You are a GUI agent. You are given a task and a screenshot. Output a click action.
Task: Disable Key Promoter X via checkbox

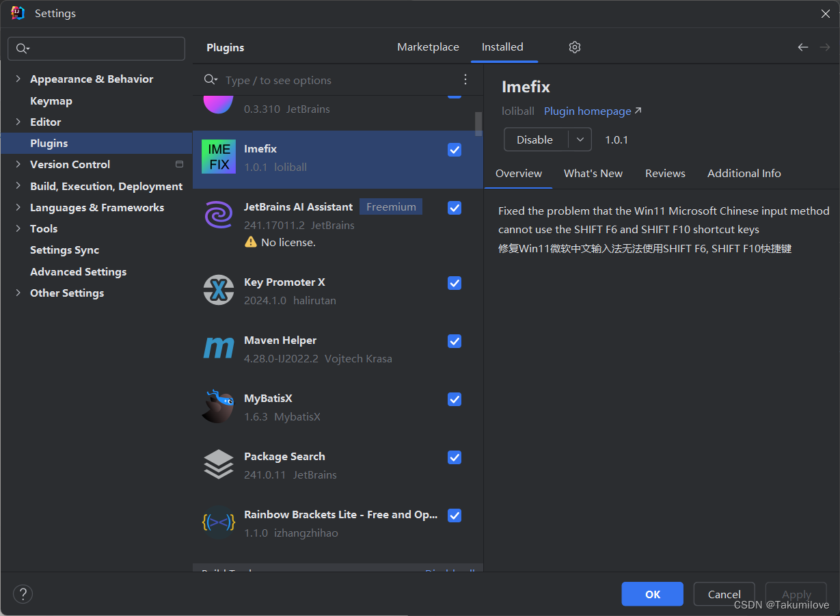(455, 283)
